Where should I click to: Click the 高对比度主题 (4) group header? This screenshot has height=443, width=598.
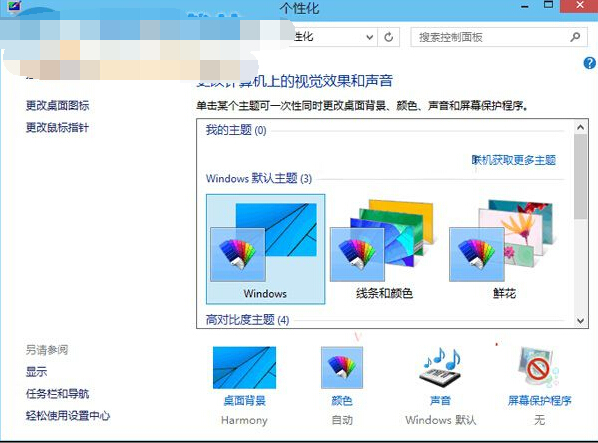[248, 319]
